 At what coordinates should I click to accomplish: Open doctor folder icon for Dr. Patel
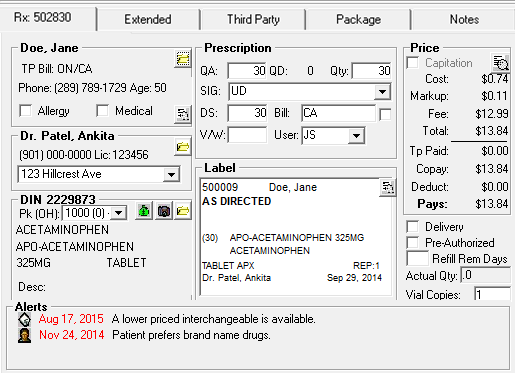183,147
